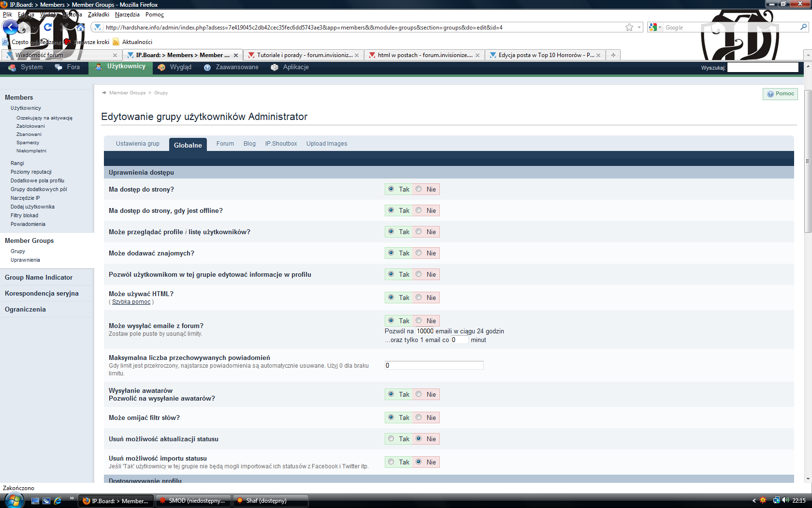This screenshot has height=508, width=812.
Task: Go to the browser Home page icon
Action: [x=81, y=28]
